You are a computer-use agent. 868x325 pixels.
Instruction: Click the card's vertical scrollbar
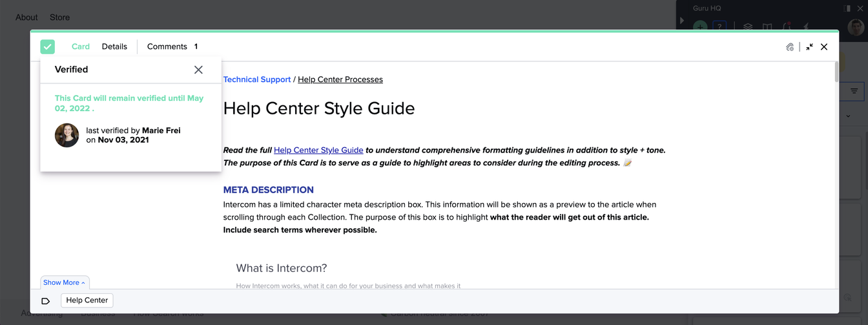coord(836,72)
